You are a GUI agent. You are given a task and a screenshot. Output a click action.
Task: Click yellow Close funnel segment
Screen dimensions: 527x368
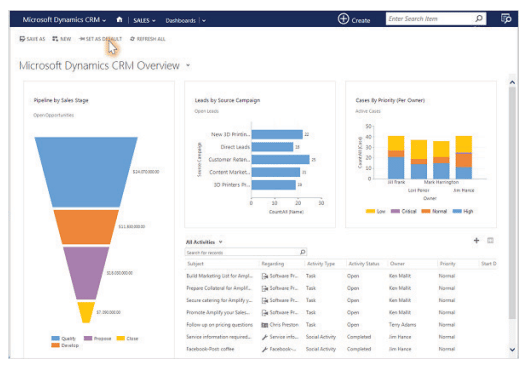86,312
